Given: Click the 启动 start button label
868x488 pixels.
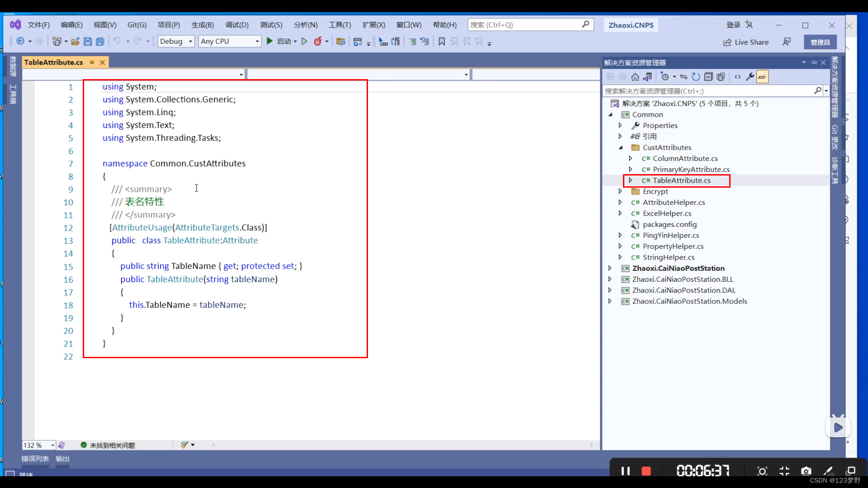Looking at the screenshot, I should point(284,41).
